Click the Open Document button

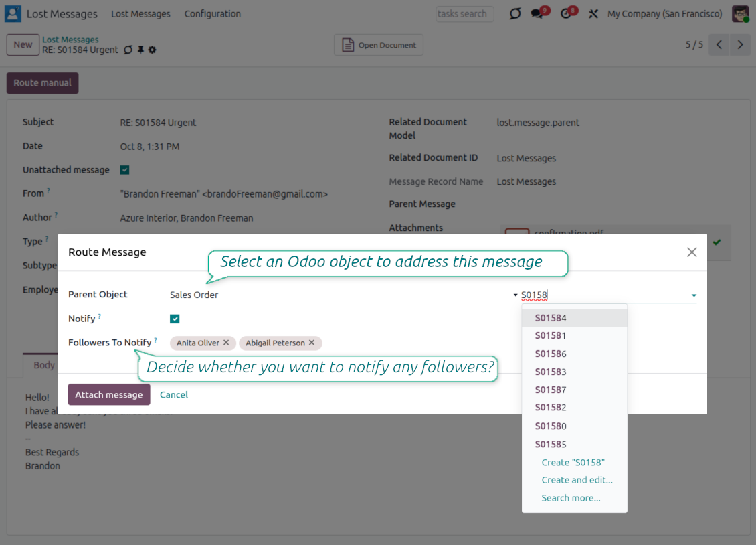[379, 45]
